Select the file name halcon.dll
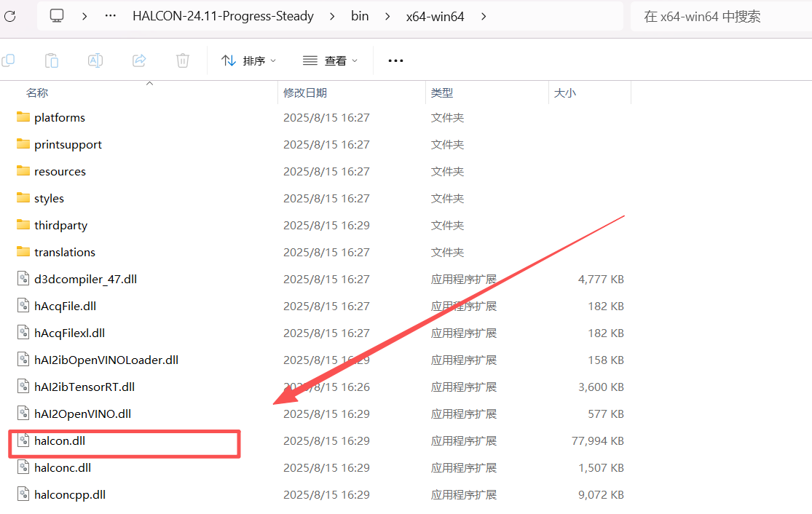 tap(60, 441)
